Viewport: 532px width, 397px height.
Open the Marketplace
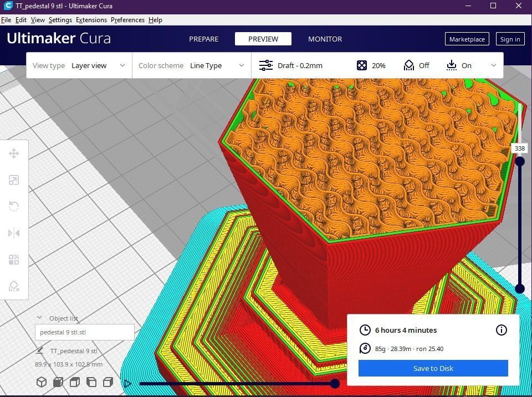click(x=467, y=39)
